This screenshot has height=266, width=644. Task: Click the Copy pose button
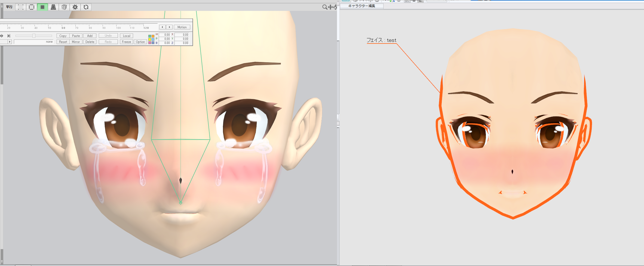pyautogui.click(x=63, y=36)
